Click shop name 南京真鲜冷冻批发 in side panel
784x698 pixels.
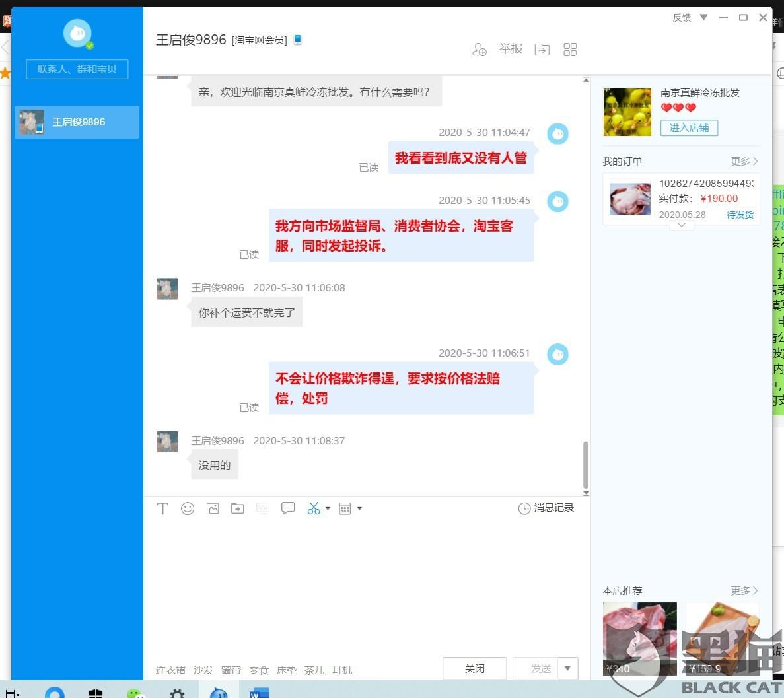[x=699, y=93]
